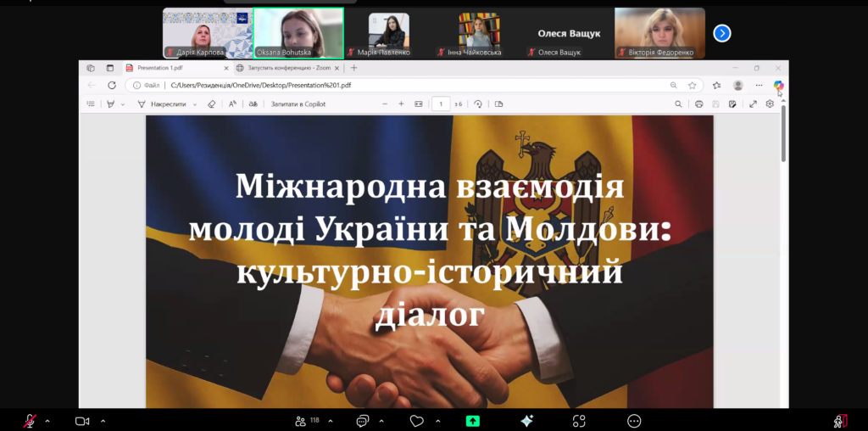Click the Save as icon in PDF toolbar

[x=732, y=104]
